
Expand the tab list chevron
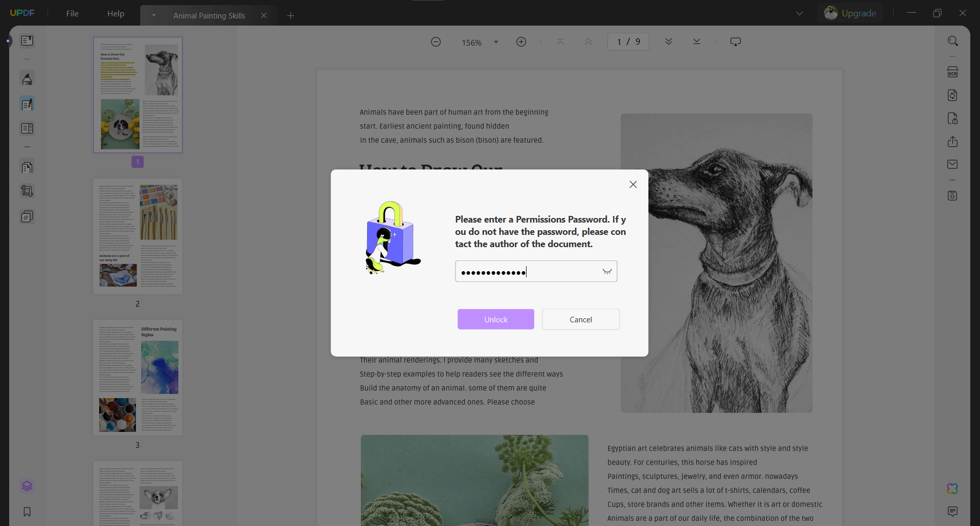(x=800, y=13)
